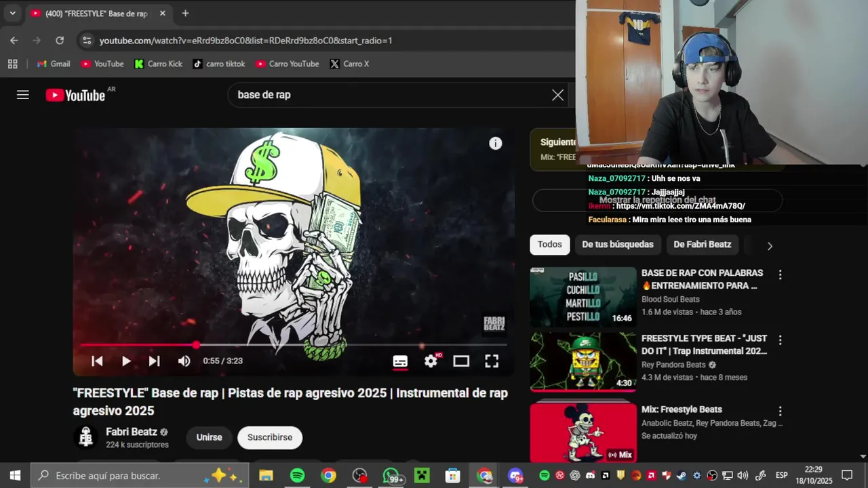Screen dimensions: 868x488
Task: Open 'BASE DE RAP CON PALABRAS' thumbnail
Action: click(583, 297)
